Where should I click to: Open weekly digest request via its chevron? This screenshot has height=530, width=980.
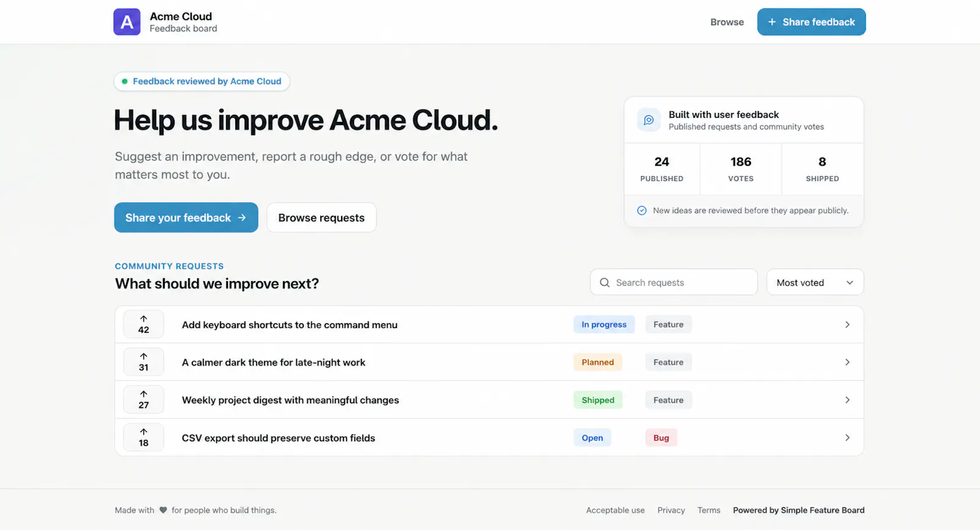[847, 400]
